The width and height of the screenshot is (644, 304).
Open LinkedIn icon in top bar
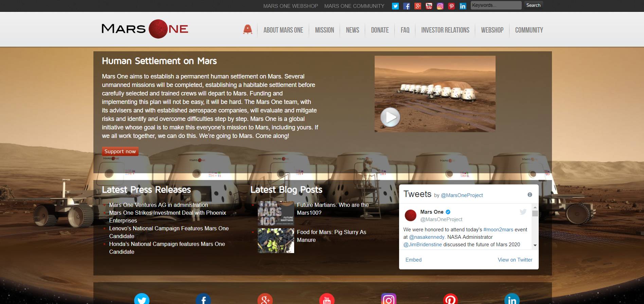(x=463, y=6)
